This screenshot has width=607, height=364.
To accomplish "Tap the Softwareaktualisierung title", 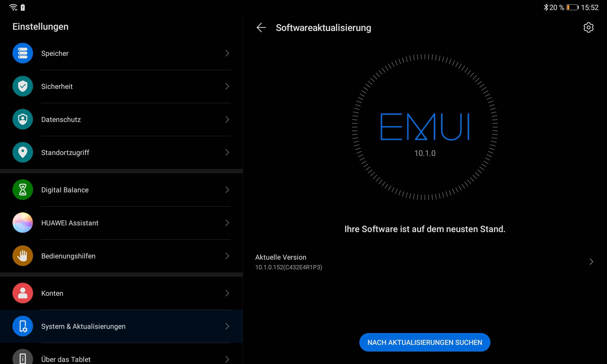I will tap(324, 28).
